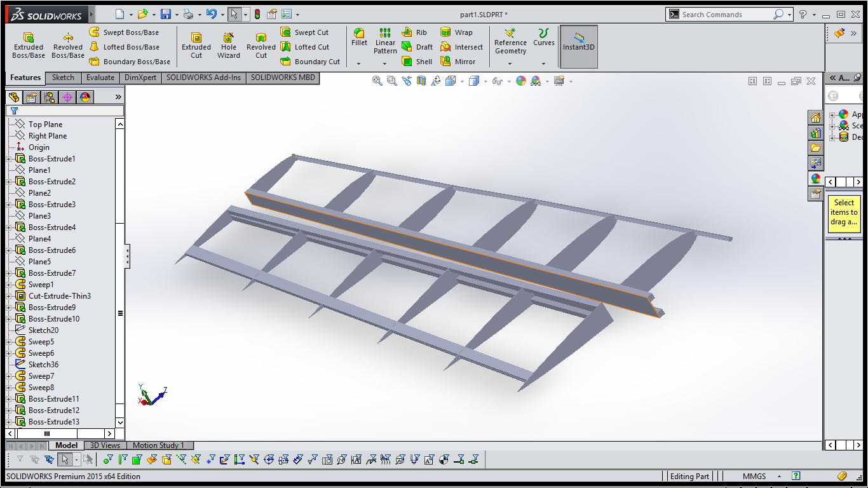
Task: Toggle the Instant3D mode
Action: (578, 46)
